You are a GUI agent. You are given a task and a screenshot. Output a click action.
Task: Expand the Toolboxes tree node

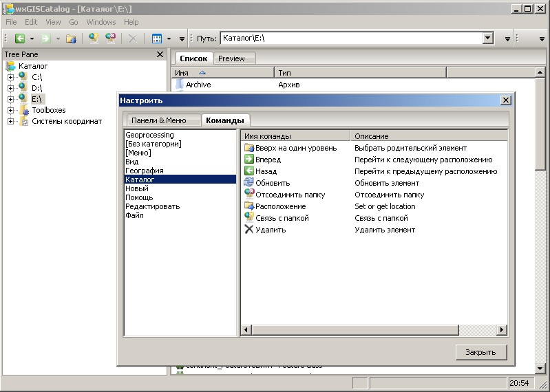click(x=10, y=110)
